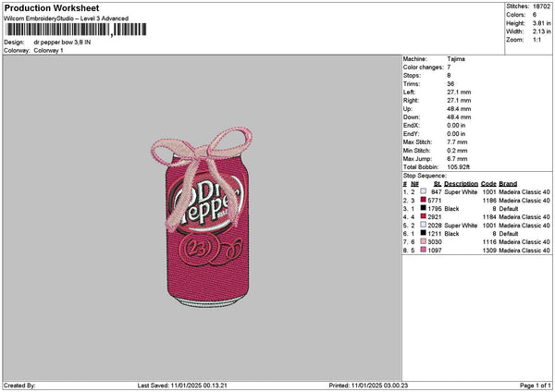
Task: Click thread code '1309' in stop 8
Action: pyautogui.click(x=489, y=251)
